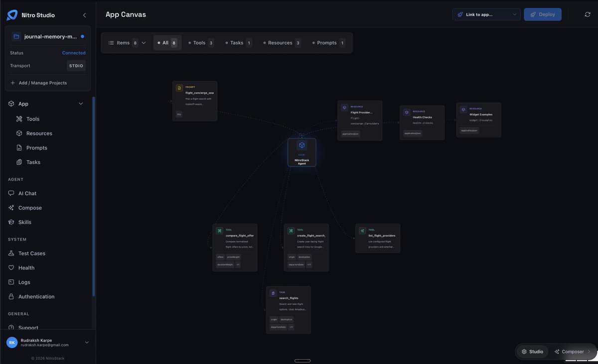Open the Items 8 dropdown
The width and height of the screenshot is (598, 364).
tap(127, 43)
